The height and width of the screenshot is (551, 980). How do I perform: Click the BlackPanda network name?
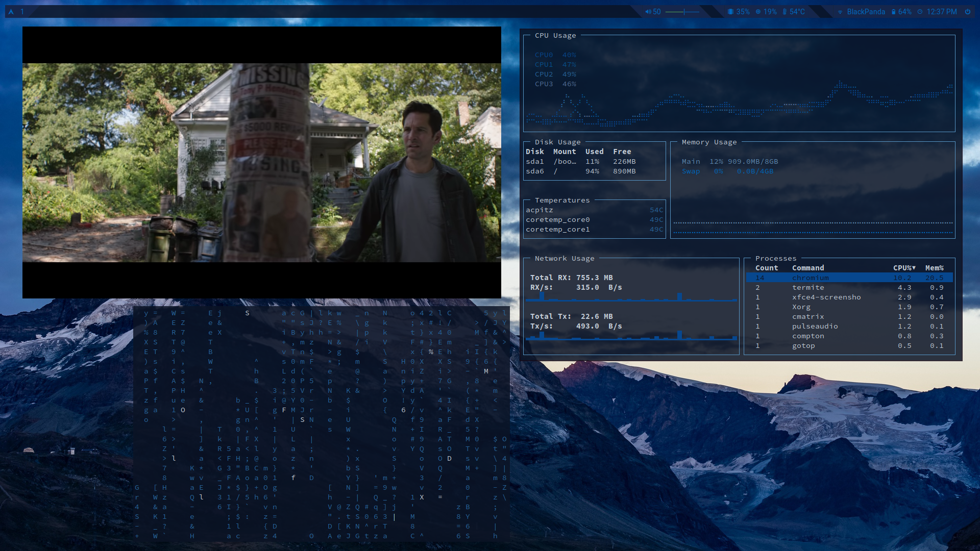click(x=866, y=12)
